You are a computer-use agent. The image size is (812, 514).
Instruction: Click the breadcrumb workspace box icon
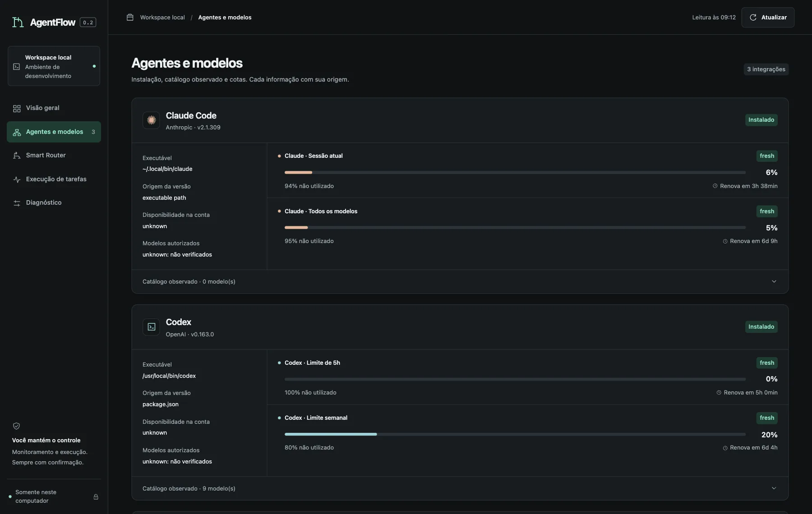130,18
